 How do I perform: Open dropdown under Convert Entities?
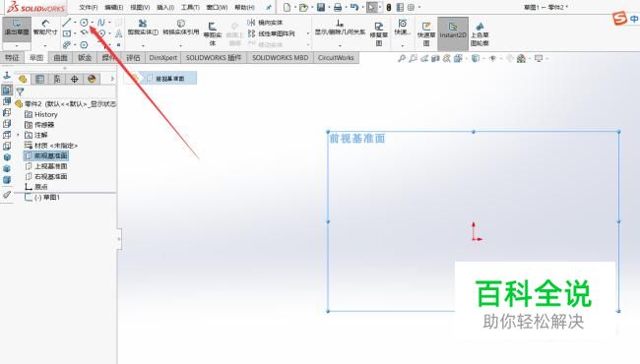[181, 45]
